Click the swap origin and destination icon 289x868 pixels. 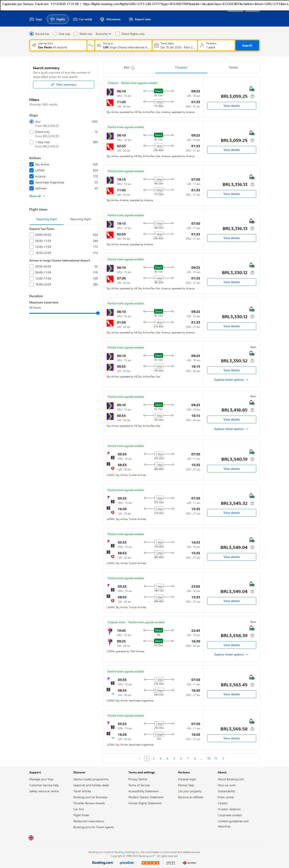91,46
